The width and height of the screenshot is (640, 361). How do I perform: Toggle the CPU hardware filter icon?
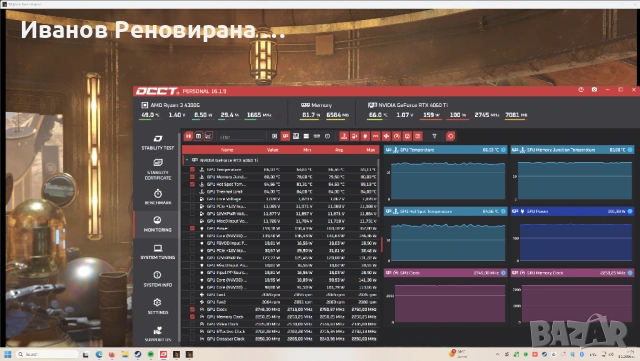click(x=274, y=136)
